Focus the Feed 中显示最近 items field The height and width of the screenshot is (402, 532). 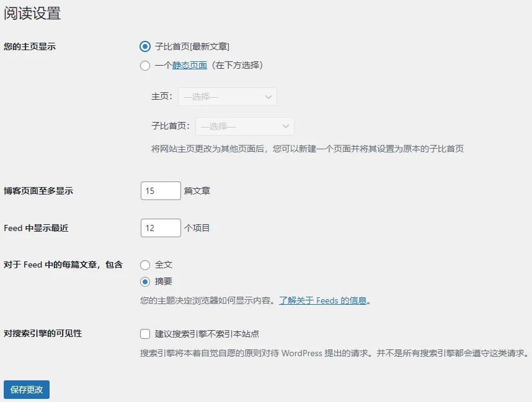[x=161, y=228]
